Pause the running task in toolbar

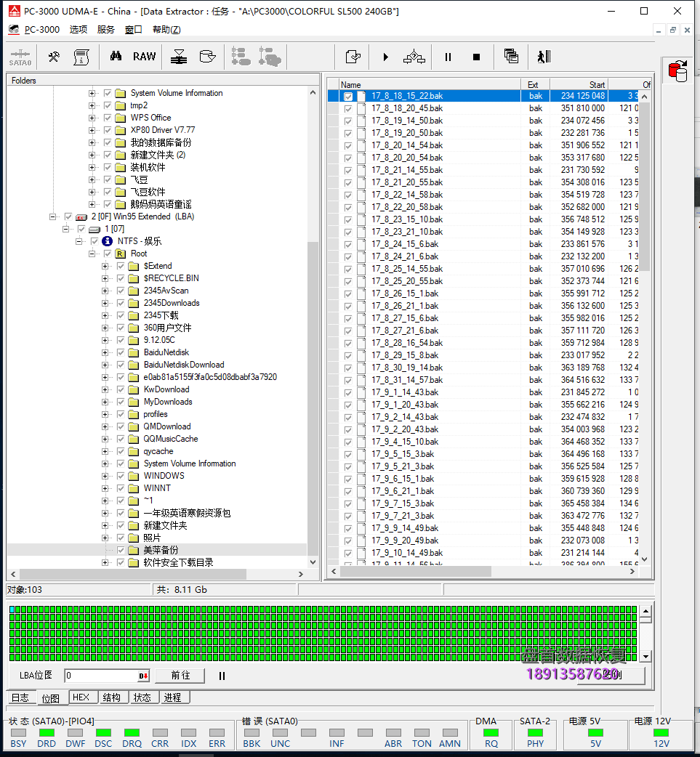tap(448, 57)
